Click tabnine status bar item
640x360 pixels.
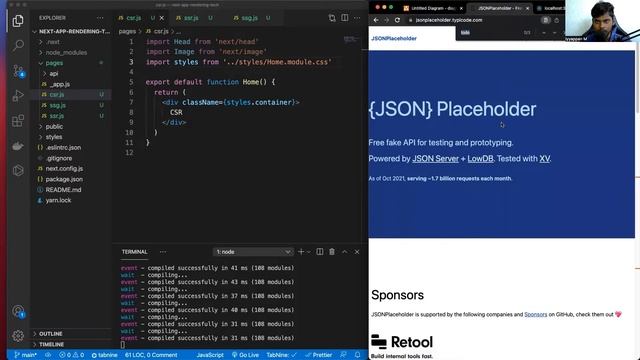[104, 355]
